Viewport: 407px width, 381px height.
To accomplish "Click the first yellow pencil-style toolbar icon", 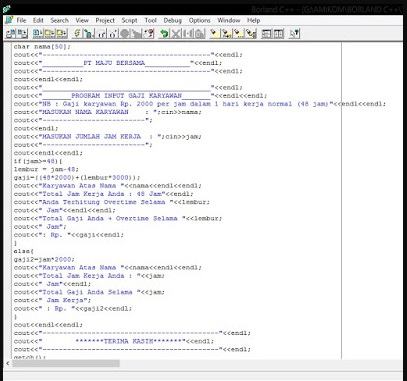I will (215, 33).
